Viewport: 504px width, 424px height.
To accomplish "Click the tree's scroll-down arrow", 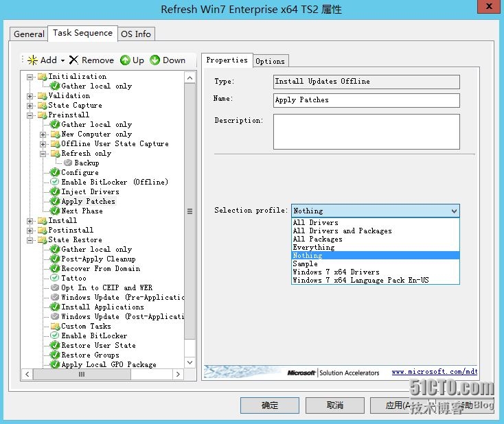I will click(x=190, y=362).
